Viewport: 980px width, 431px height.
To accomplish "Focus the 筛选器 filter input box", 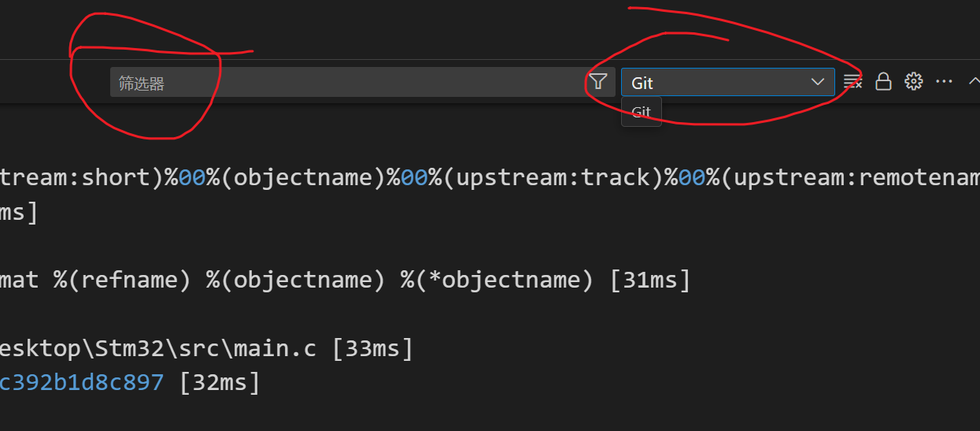I will click(x=346, y=83).
